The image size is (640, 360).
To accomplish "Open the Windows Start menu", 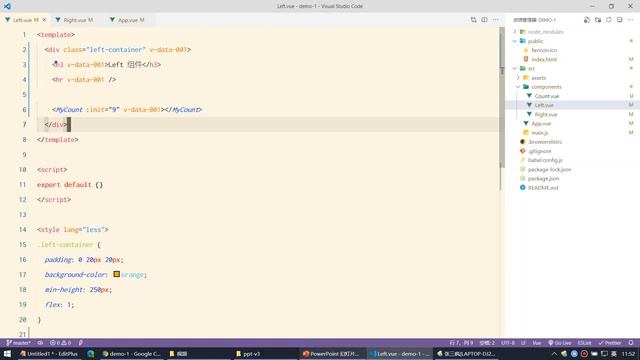I will tap(7, 354).
